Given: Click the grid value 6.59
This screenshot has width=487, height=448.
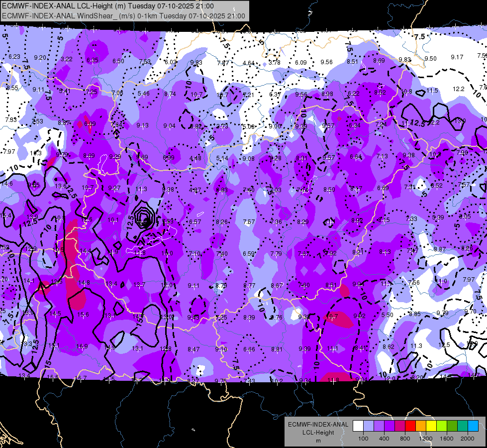Looking at the screenshot, I should coord(249,254).
